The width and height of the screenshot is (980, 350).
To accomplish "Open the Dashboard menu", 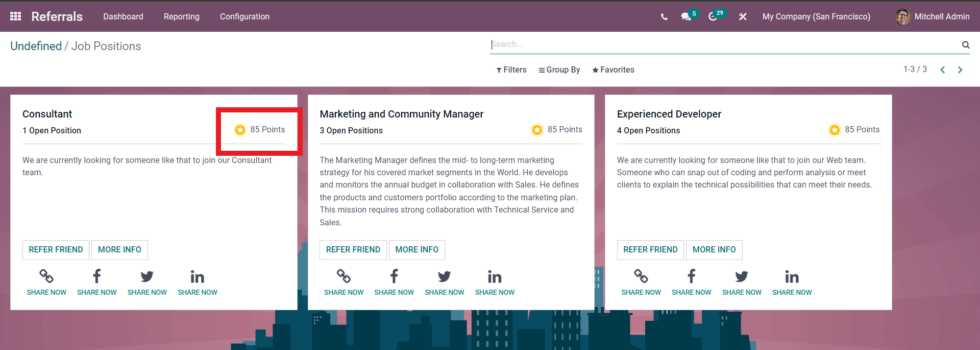I will pos(123,16).
